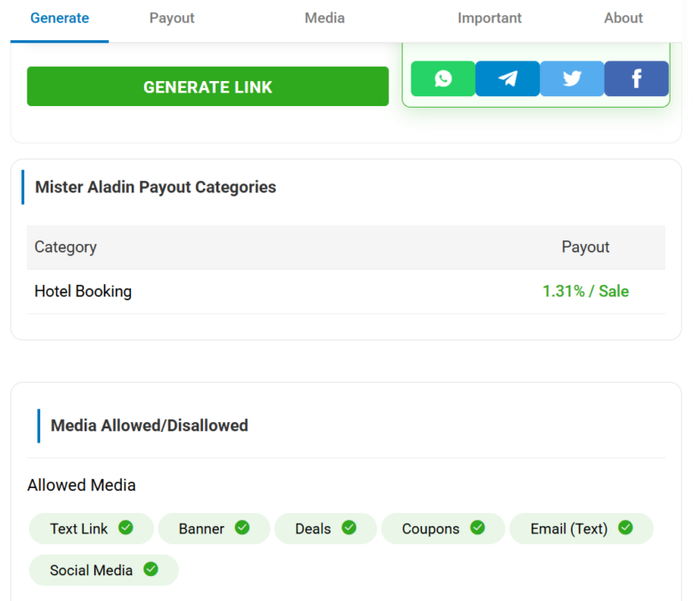Open the Payout tab
Screen dimensions: 700x601
click(x=172, y=18)
